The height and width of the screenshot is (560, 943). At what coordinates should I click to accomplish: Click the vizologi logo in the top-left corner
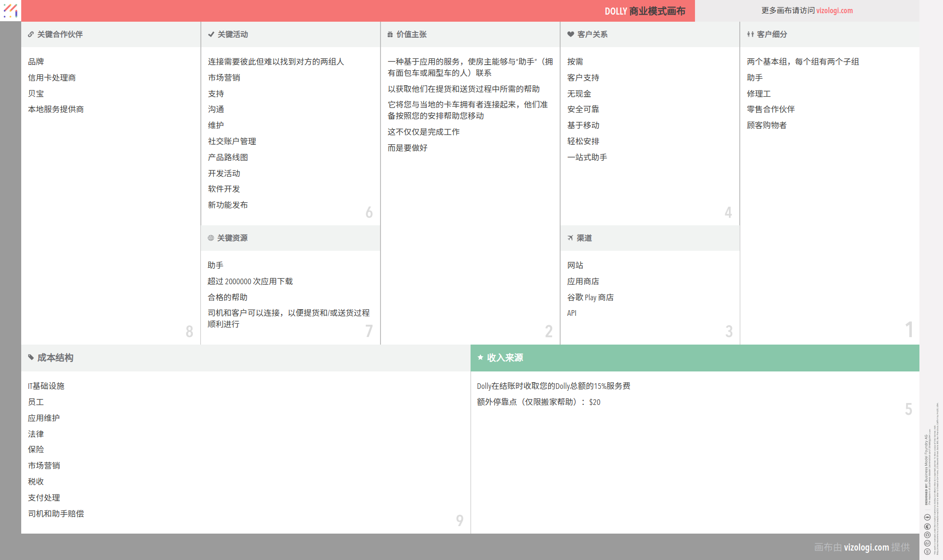coord(10,10)
